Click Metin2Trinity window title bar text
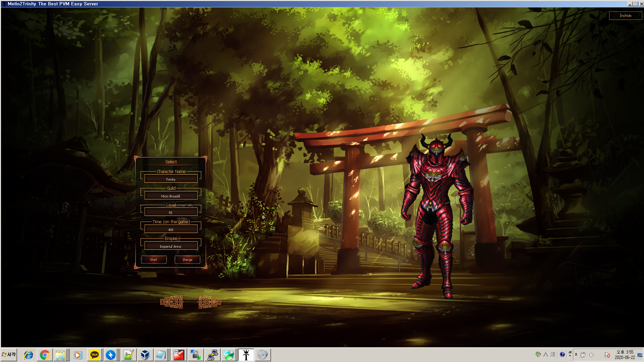 [x=53, y=4]
